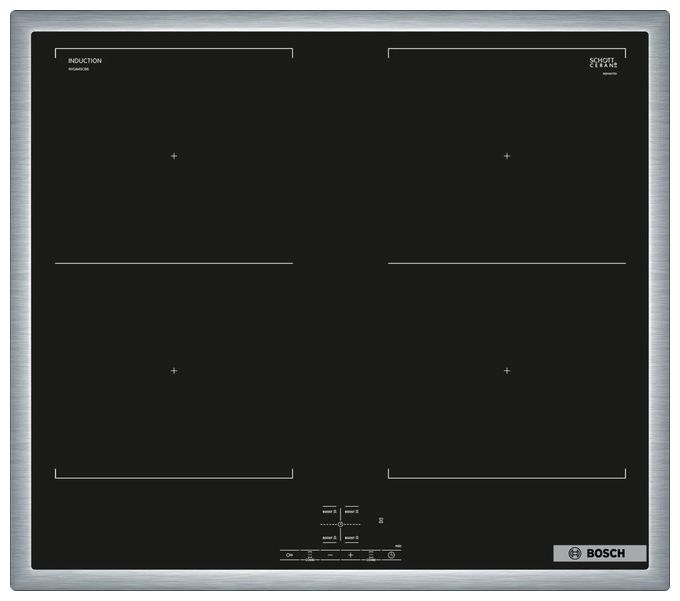This screenshot has height=601, width=680.
Task: Tap the center power on/off symbol between zones
Action: (x=340, y=525)
